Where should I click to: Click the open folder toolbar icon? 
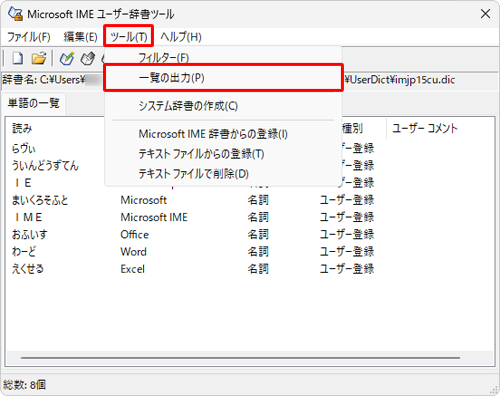pyautogui.click(x=39, y=58)
